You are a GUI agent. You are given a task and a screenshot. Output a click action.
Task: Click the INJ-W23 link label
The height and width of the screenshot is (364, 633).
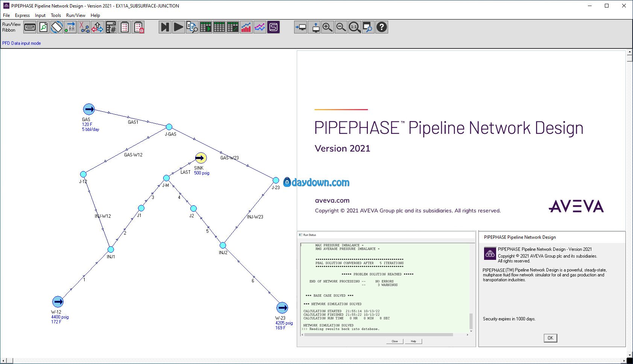click(x=255, y=217)
